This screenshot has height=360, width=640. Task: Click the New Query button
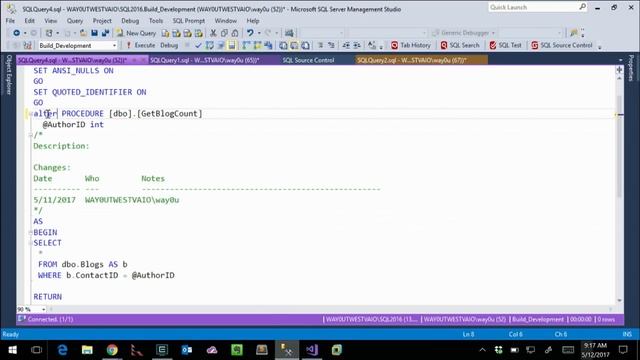point(136,33)
